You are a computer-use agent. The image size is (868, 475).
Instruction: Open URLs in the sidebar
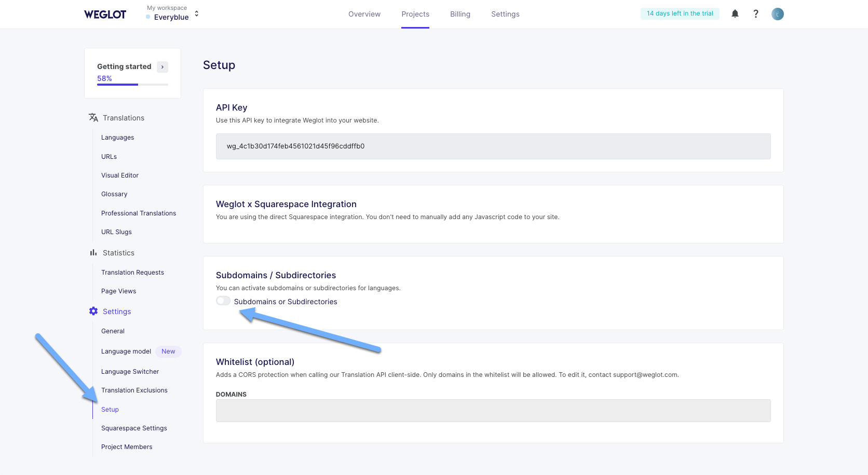pos(109,157)
